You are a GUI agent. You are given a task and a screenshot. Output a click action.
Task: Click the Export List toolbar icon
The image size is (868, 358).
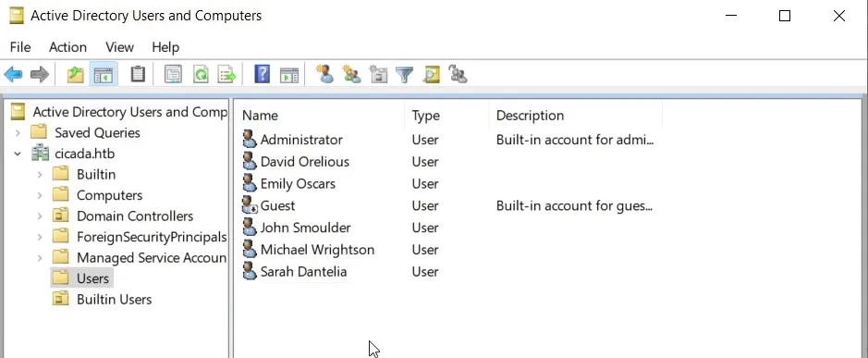click(227, 74)
